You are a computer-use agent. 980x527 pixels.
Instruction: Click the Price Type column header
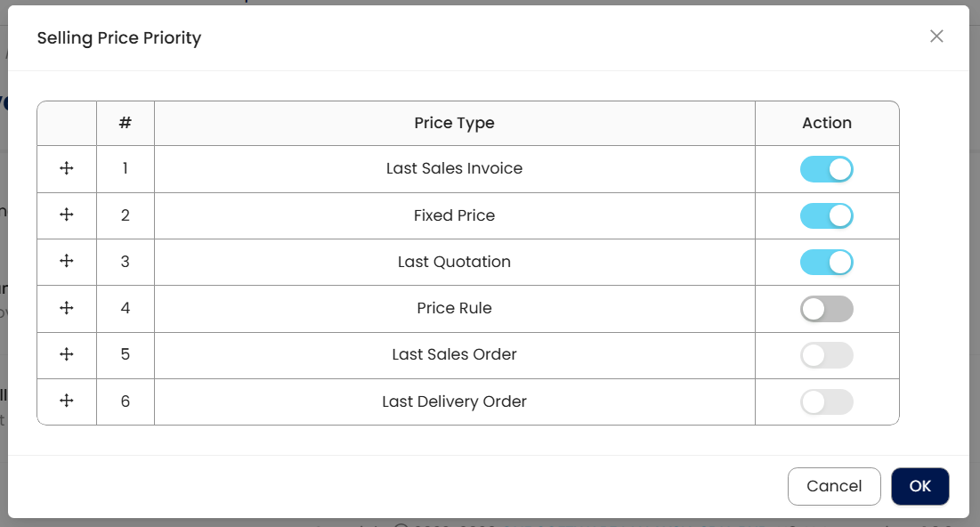pyautogui.click(x=454, y=123)
